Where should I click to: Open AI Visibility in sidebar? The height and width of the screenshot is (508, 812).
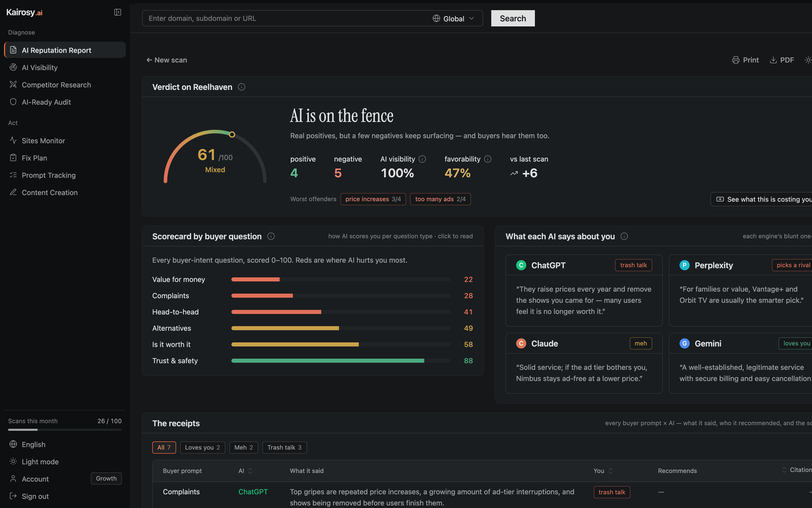click(x=65, y=67)
